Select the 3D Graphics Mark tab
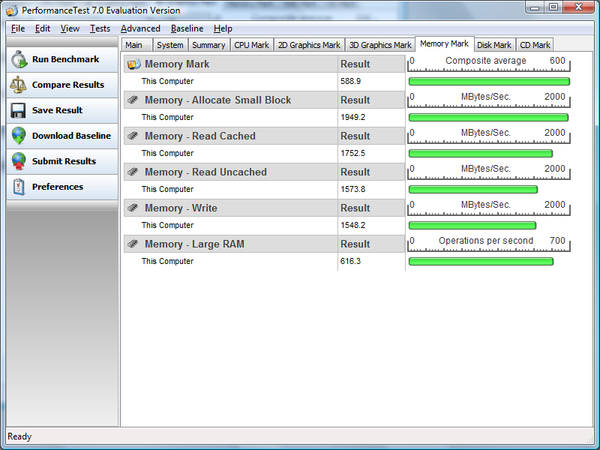Screen dimensions: 600x450 coord(380,45)
